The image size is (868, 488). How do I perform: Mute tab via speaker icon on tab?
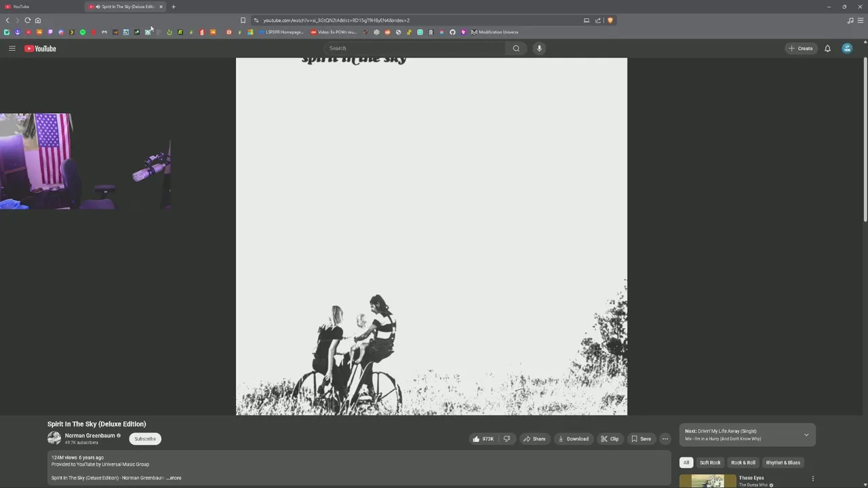tap(98, 7)
